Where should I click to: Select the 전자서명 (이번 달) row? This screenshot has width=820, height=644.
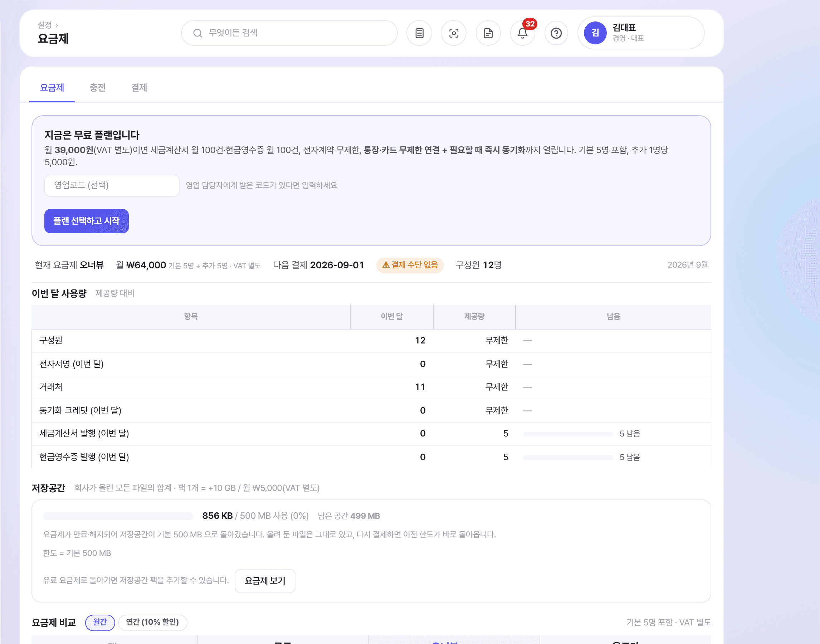[x=371, y=364]
